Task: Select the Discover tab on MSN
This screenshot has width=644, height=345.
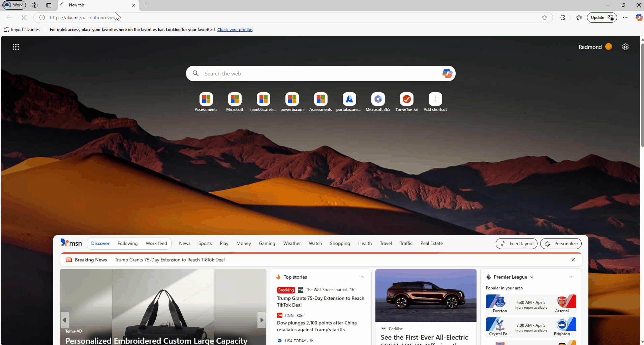Action: [100, 243]
